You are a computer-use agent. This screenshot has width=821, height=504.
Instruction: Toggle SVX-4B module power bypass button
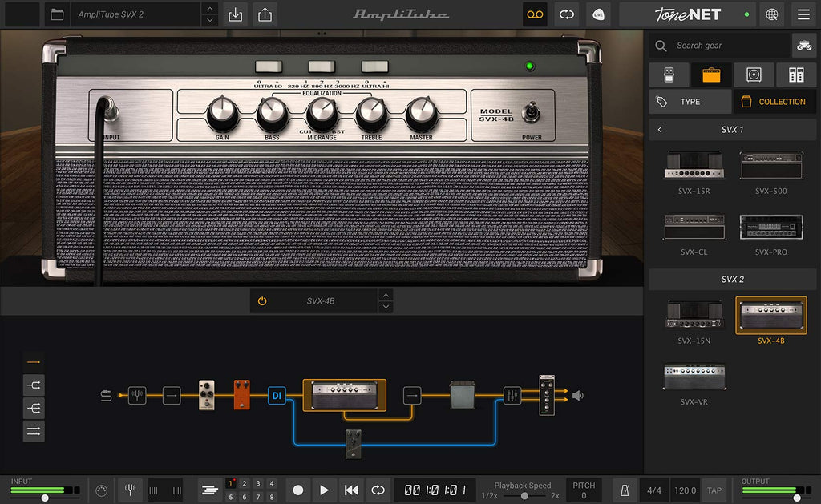262,301
